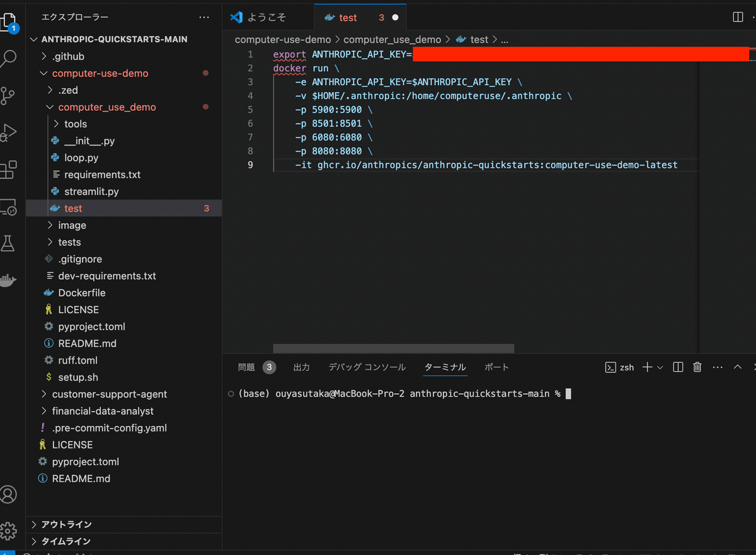Open the デバッグ コンソール panel tab
This screenshot has height=555, width=756.
(x=367, y=367)
